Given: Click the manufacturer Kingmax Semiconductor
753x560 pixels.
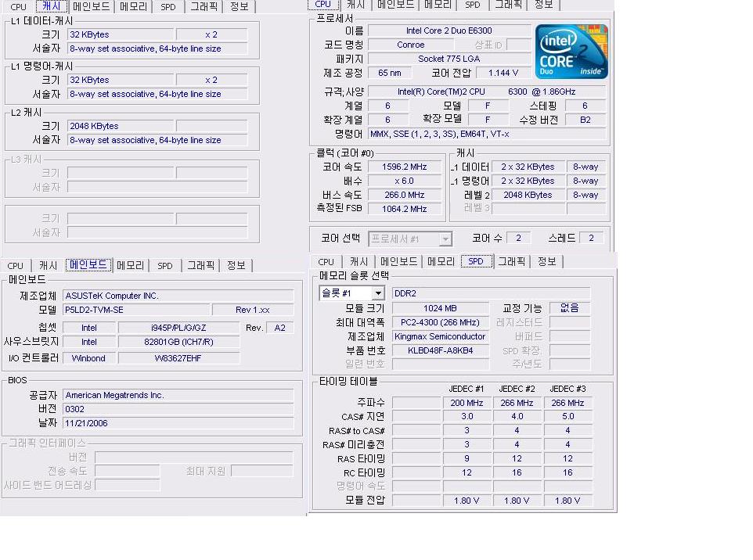Looking at the screenshot, I should [441, 336].
